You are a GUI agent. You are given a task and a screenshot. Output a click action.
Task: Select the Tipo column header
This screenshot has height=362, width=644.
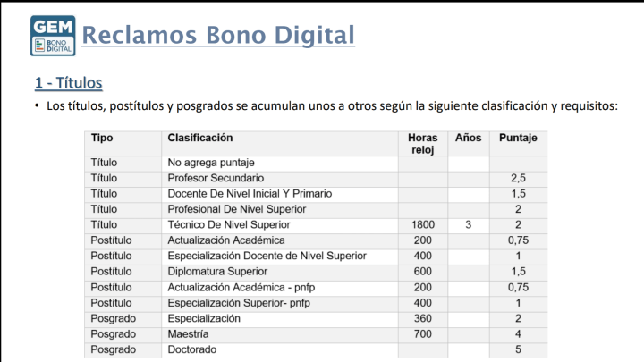(103, 138)
